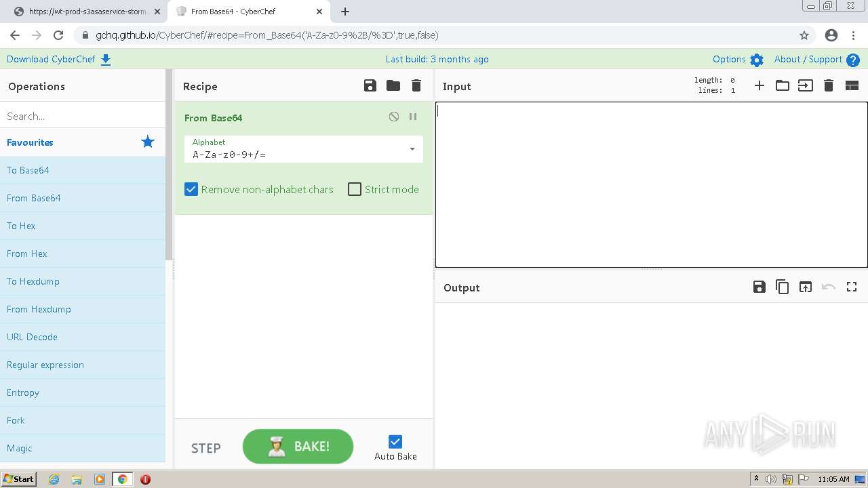Image resolution: width=868 pixels, height=488 pixels.
Task: Save output to file
Action: coord(759,287)
